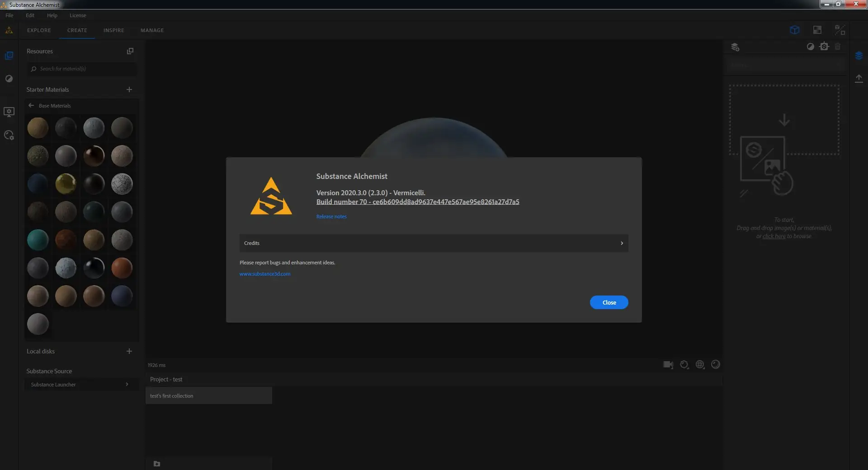Toggle the tonemapping contrast icon in layers header
868x470 pixels.
click(811, 47)
